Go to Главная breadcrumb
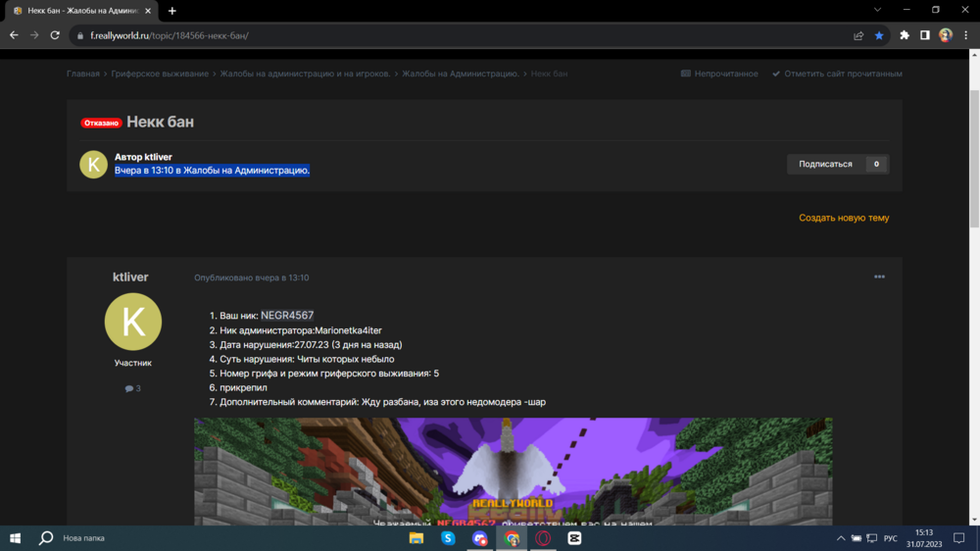 83,74
